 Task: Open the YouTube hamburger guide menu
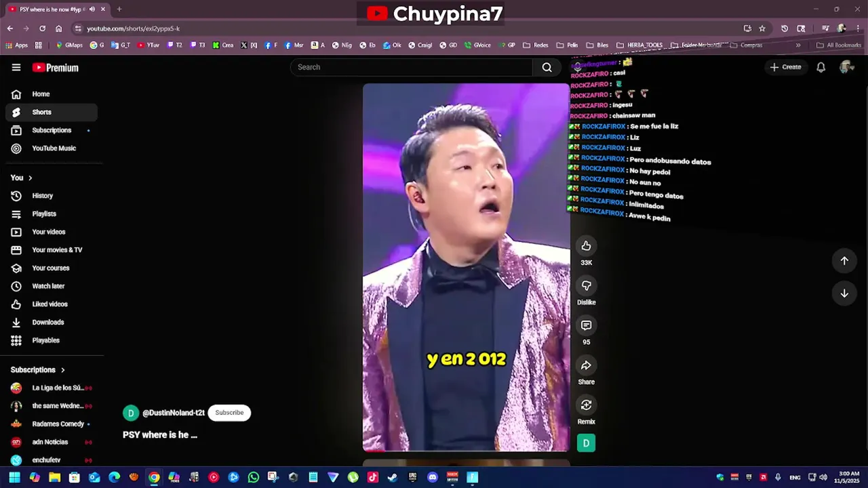click(x=16, y=67)
